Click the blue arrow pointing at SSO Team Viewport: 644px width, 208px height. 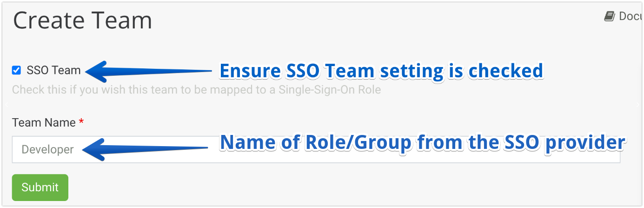tap(149, 71)
